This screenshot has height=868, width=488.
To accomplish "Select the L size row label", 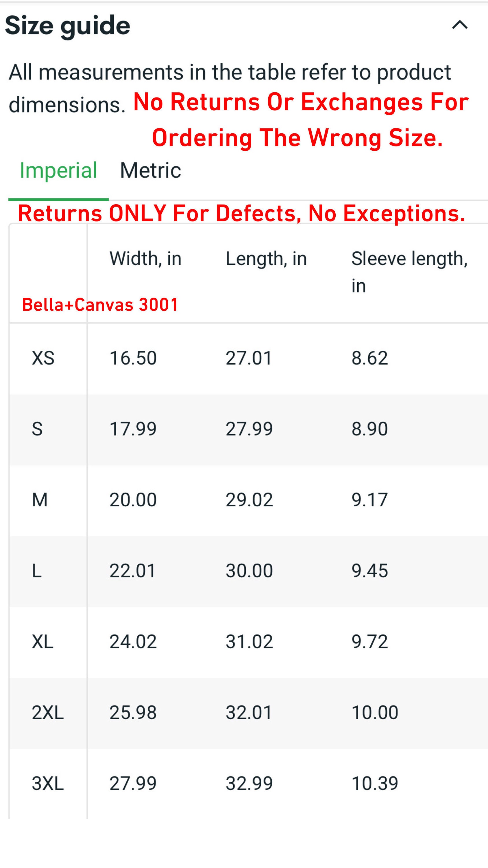I will coord(37,571).
